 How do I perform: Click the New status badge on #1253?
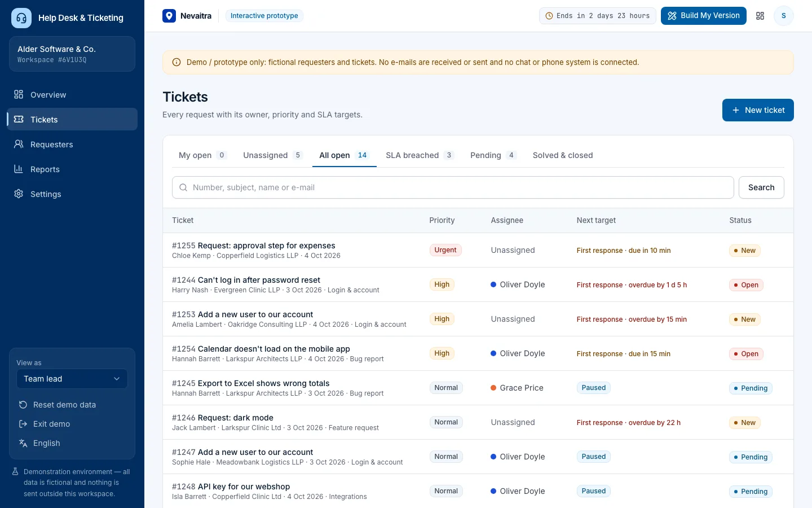745,319
